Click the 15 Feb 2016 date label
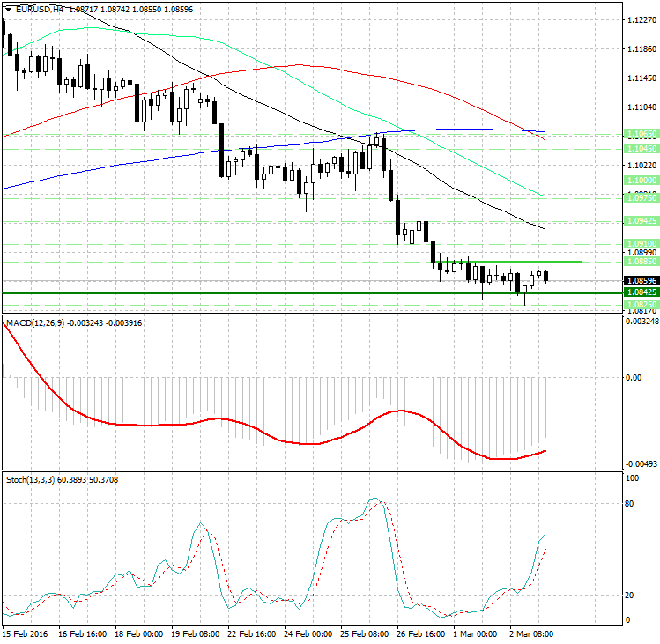The image size is (660, 644). (x=26, y=633)
